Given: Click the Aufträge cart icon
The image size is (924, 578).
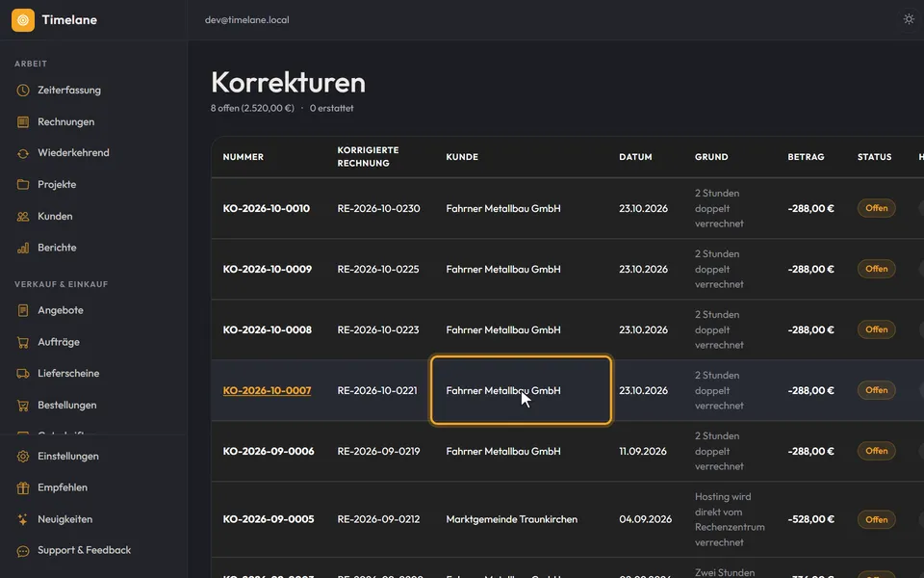Looking at the screenshot, I should coord(23,342).
